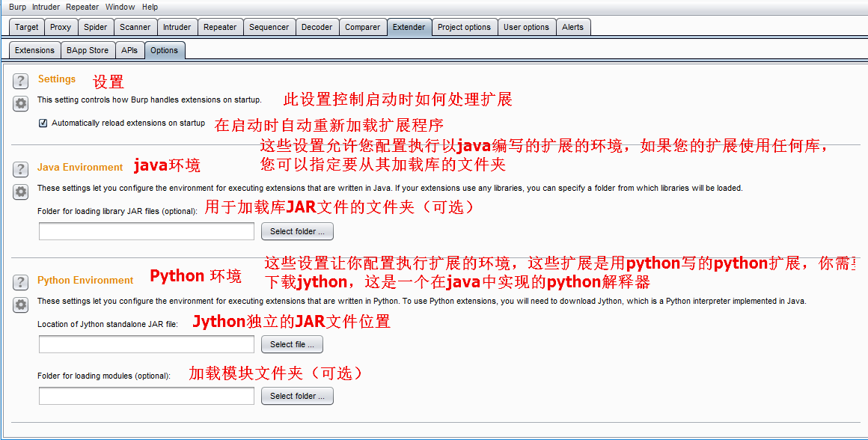Click Select folder for loading modules
868x440 pixels.
297,396
